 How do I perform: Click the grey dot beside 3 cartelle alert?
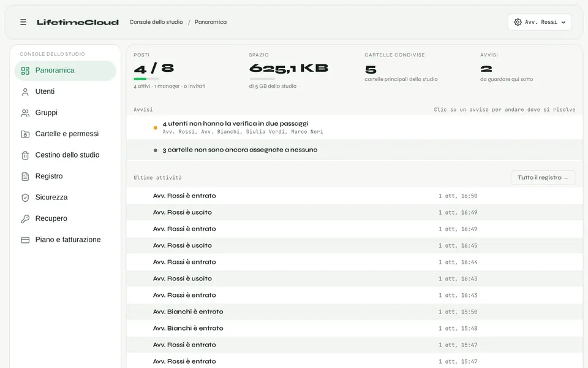coord(155,150)
